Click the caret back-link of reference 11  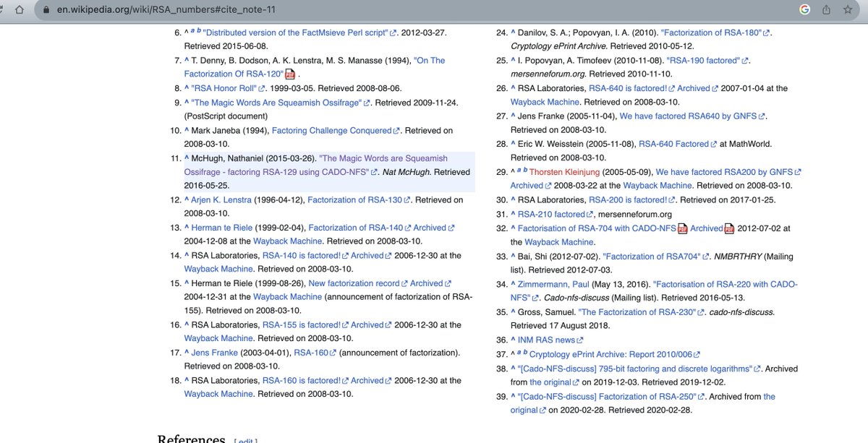(187, 158)
